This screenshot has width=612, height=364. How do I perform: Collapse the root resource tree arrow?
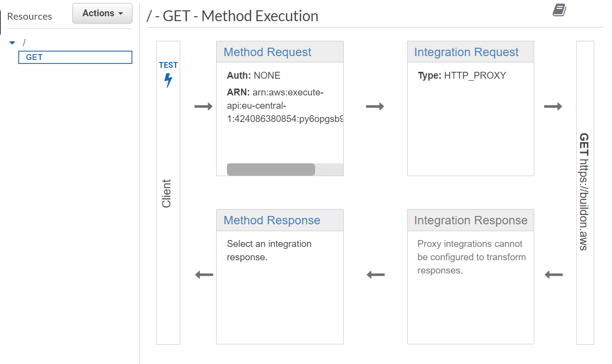pyautogui.click(x=12, y=43)
